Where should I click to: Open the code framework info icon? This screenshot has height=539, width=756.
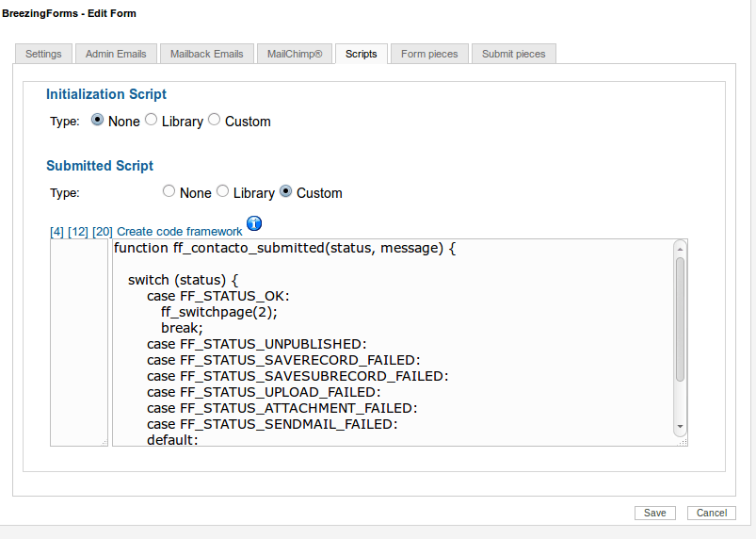(x=254, y=223)
